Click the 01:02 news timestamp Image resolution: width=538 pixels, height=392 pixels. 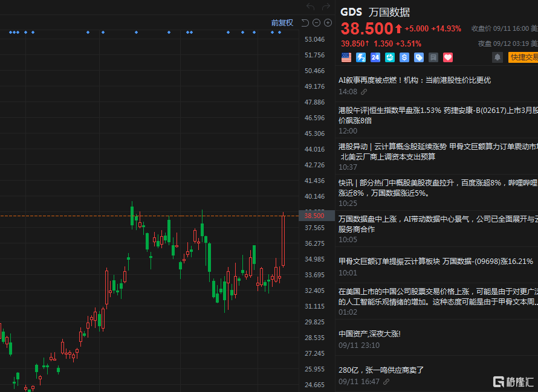(348, 312)
